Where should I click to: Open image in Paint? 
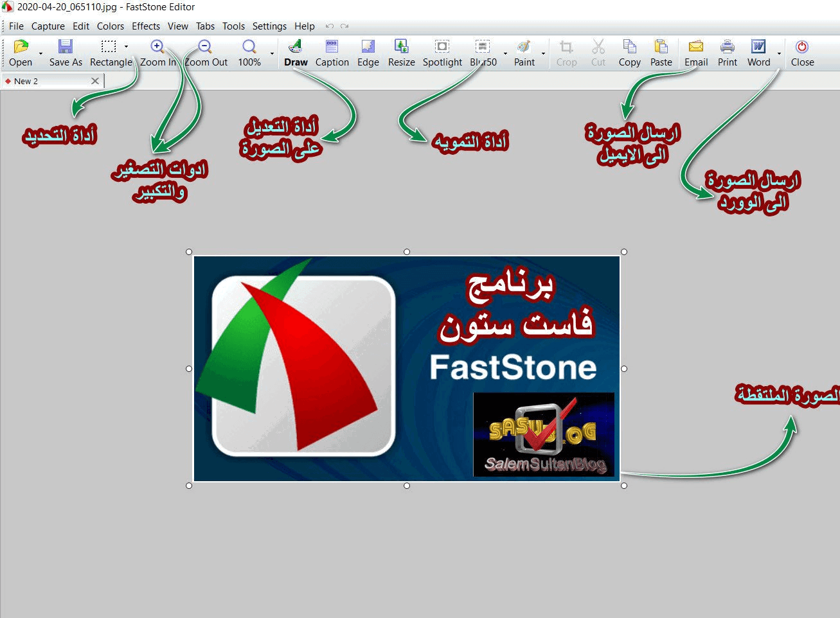coord(524,53)
